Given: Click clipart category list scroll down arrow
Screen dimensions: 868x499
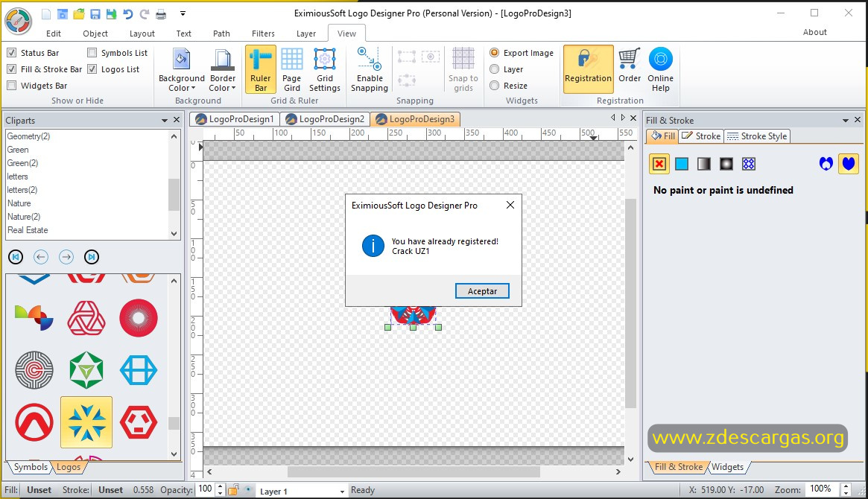Looking at the screenshot, I should point(174,233).
